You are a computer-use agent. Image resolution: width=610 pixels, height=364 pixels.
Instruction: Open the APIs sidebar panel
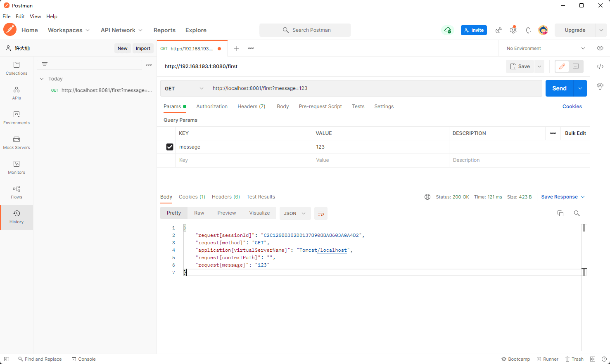(17, 93)
